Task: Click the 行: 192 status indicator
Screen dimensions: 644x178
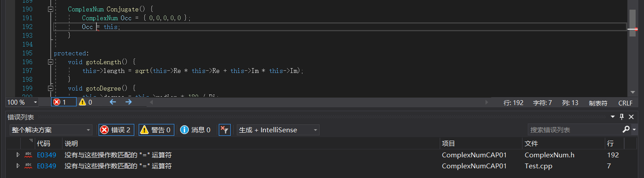Action: coord(513,103)
